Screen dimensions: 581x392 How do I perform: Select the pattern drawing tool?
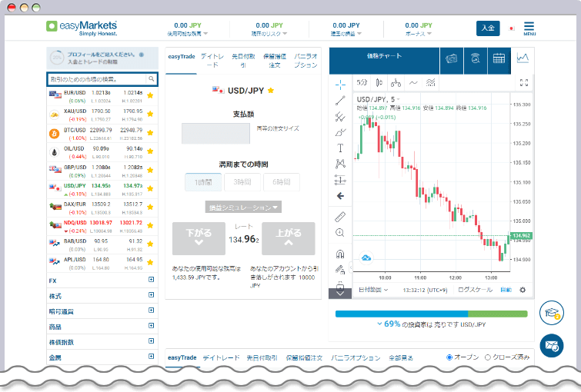click(x=340, y=164)
